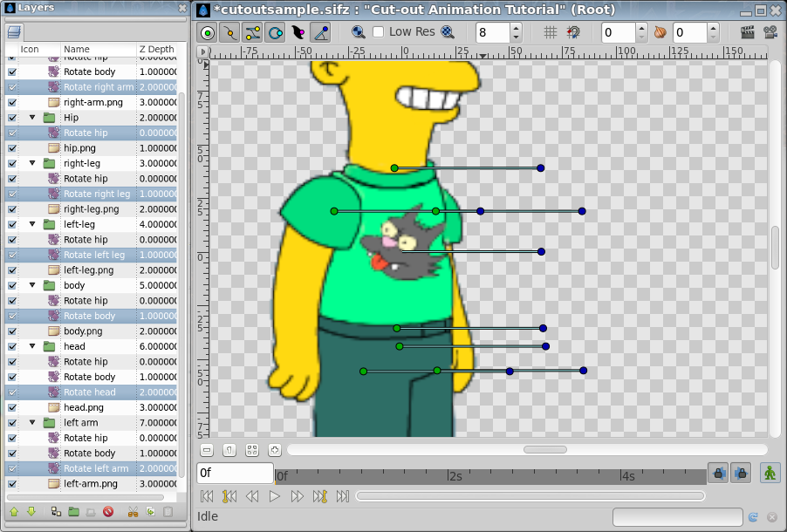Collapse the left arm folder layer
Viewport: 787px width, 532px height.
coord(32,423)
